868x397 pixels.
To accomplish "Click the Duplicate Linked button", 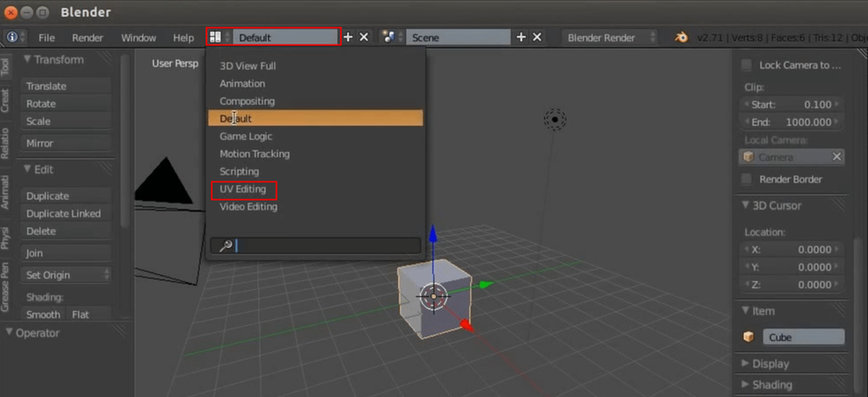I will (66, 213).
